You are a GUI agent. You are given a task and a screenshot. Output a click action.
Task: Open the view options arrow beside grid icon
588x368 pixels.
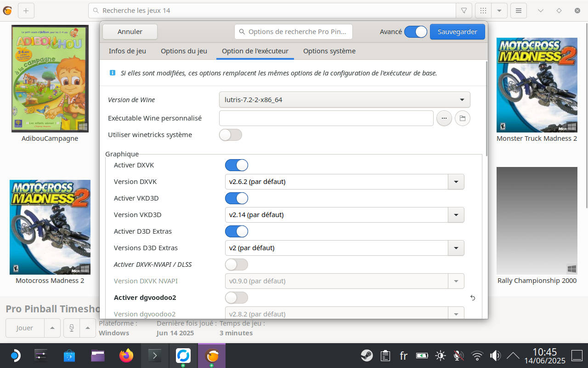(499, 11)
